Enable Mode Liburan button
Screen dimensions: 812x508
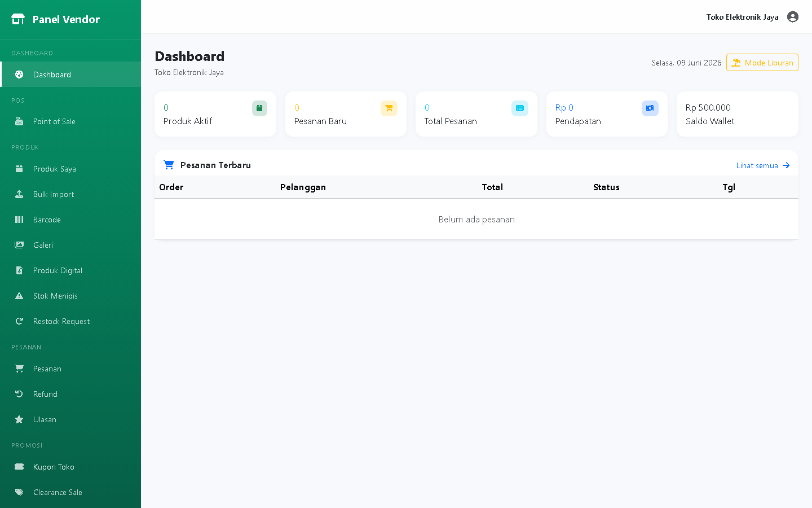[762, 63]
